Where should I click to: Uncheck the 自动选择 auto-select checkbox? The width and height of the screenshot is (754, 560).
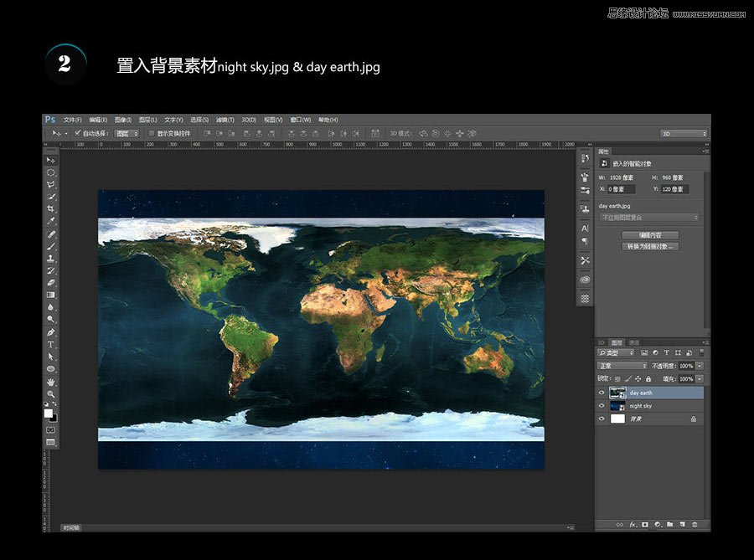pyautogui.click(x=78, y=133)
